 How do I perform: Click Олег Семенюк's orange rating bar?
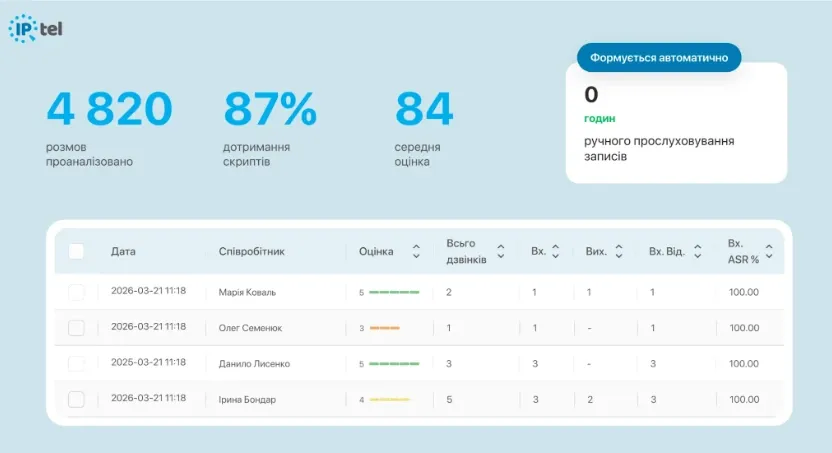point(385,328)
